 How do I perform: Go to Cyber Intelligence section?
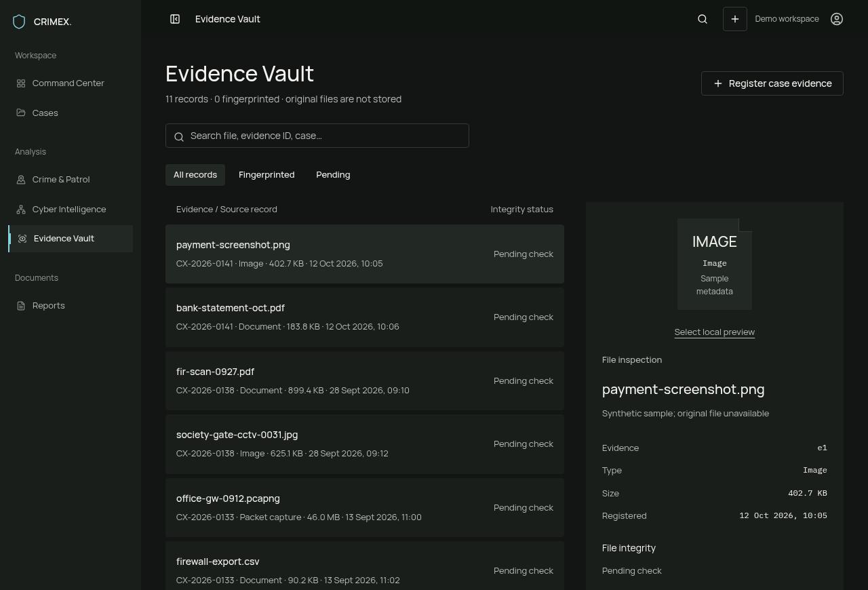point(71,210)
